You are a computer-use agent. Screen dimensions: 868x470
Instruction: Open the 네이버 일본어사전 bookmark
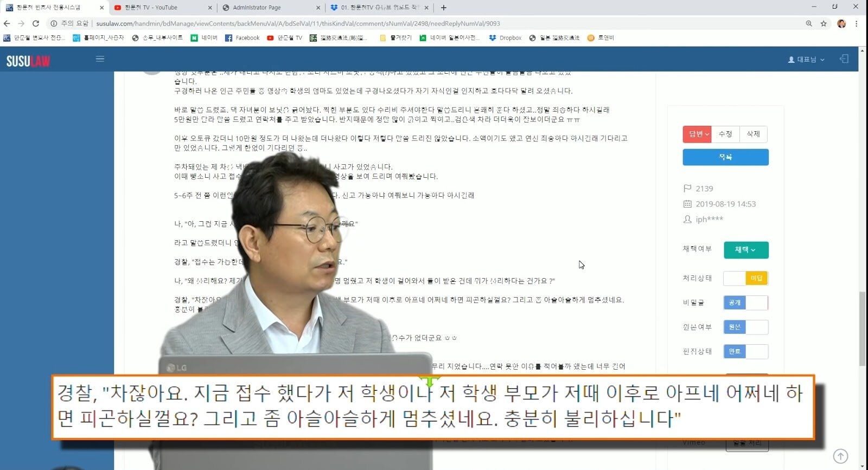pos(450,38)
